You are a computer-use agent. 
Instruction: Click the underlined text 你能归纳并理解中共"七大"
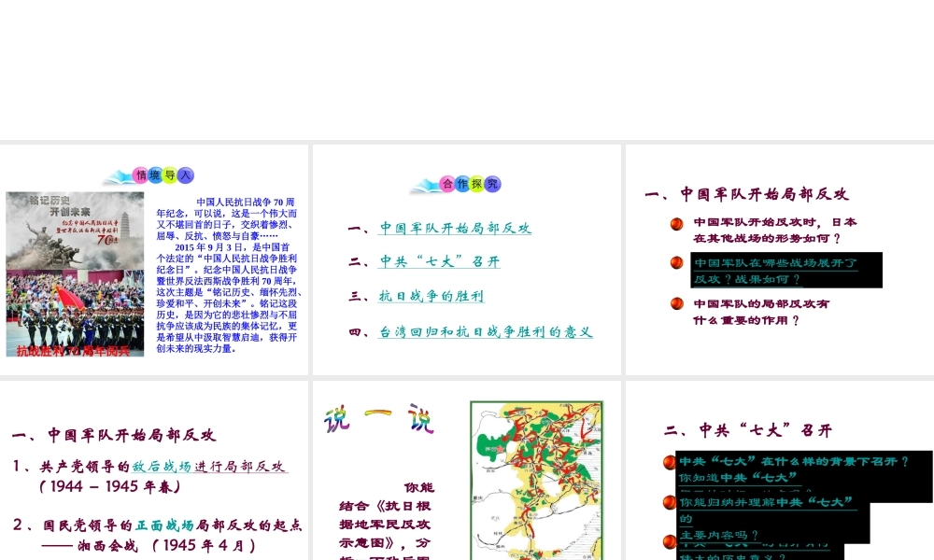[x=767, y=502]
